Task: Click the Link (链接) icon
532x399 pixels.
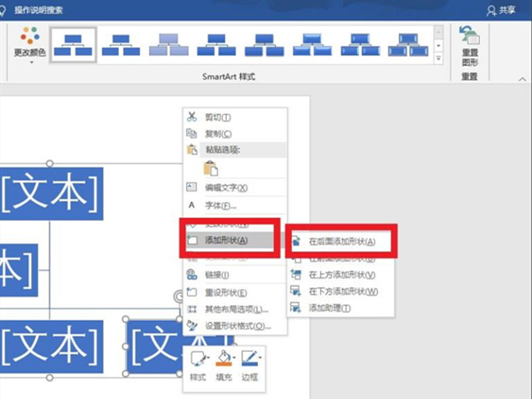Action: click(x=192, y=275)
